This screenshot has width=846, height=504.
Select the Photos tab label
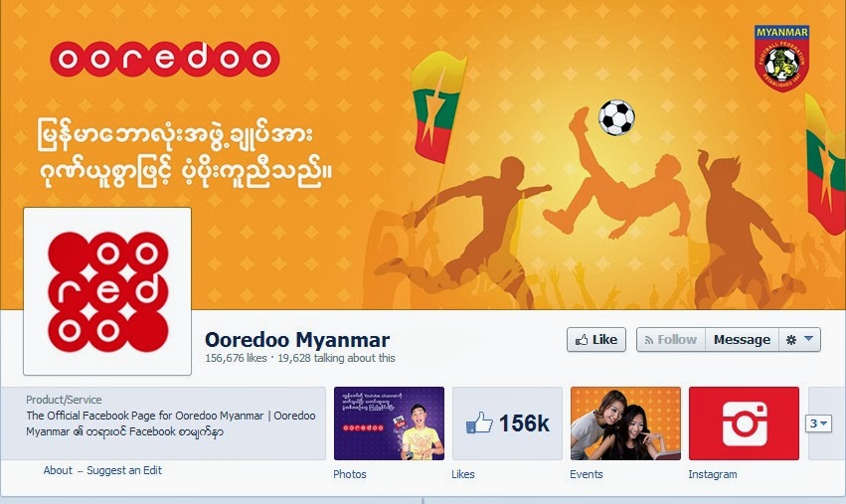click(x=350, y=474)
